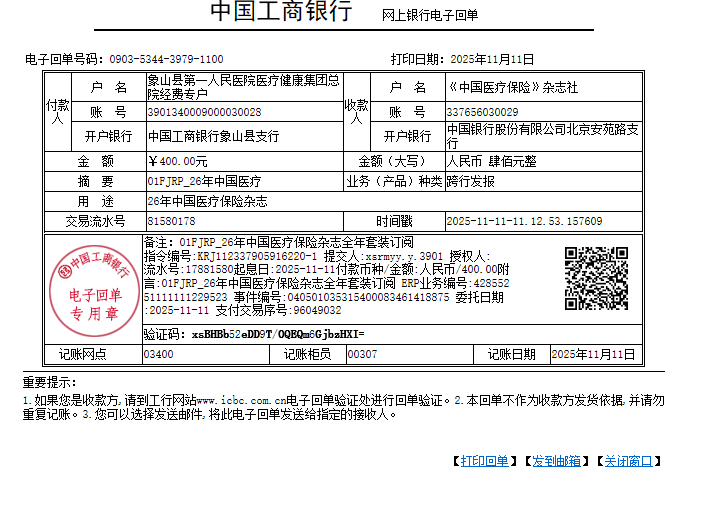The height and width of the screenshot is (510, 706).
Task: Click payer bank 中国工商银行象山县支行
Action: tap(213, 136)
